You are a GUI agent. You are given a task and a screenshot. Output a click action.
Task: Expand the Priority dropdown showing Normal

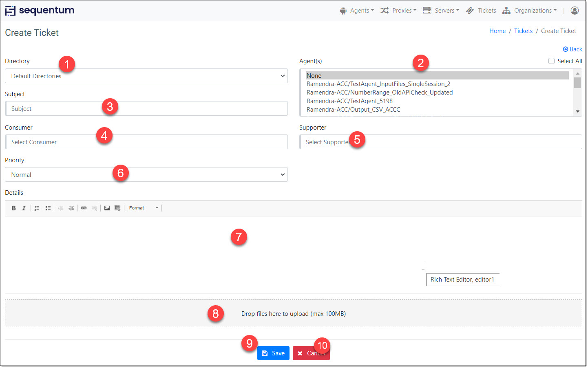click(x=146, y=175)
